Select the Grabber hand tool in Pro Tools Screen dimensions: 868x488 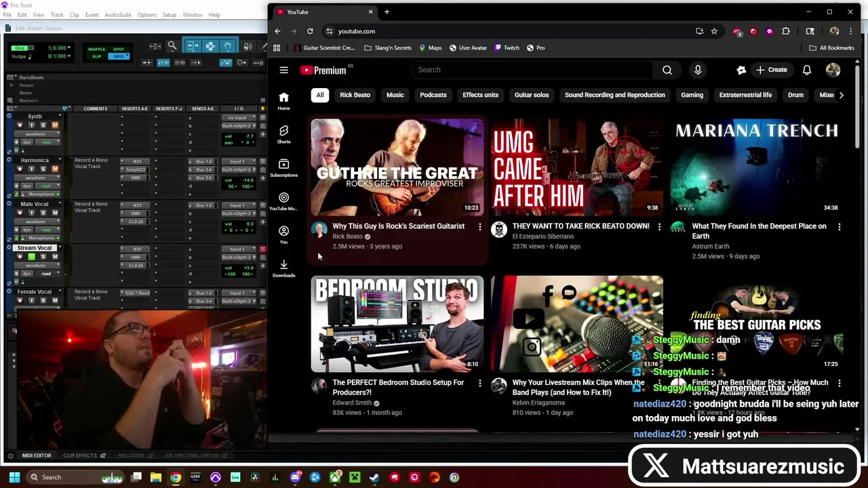[x=227, y=46]
